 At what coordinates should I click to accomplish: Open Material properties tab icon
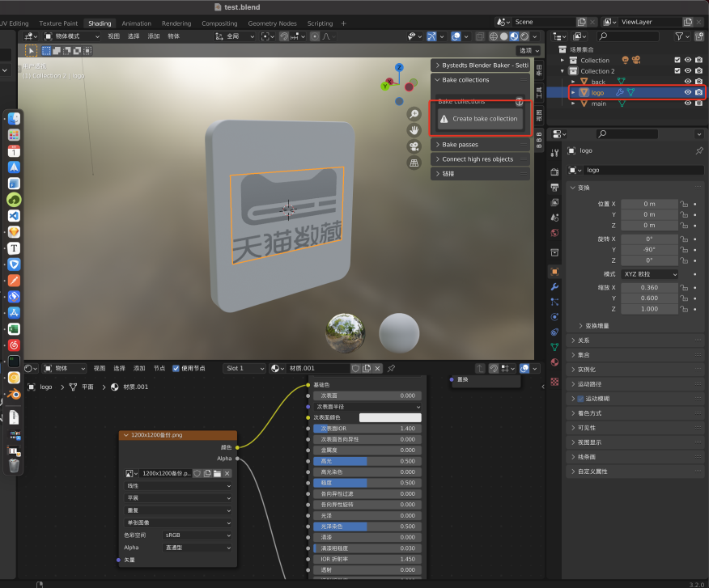tap(554, 362)
